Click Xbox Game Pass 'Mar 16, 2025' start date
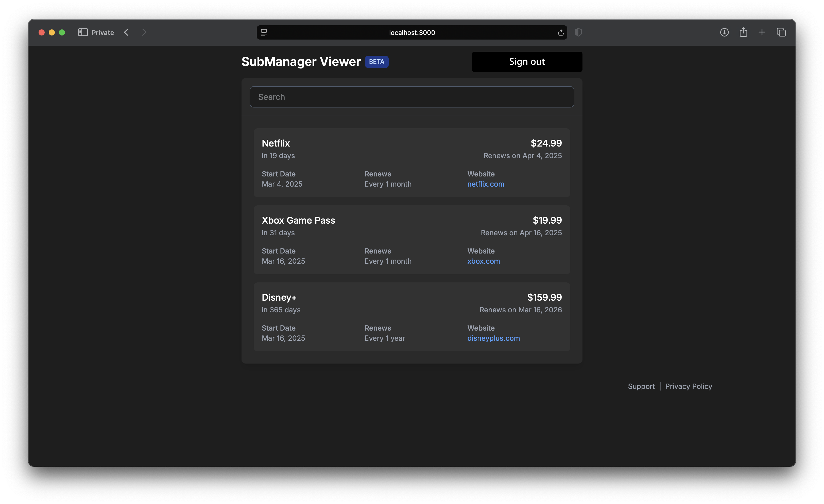824x504 pixels. click(x=283, y=261)
